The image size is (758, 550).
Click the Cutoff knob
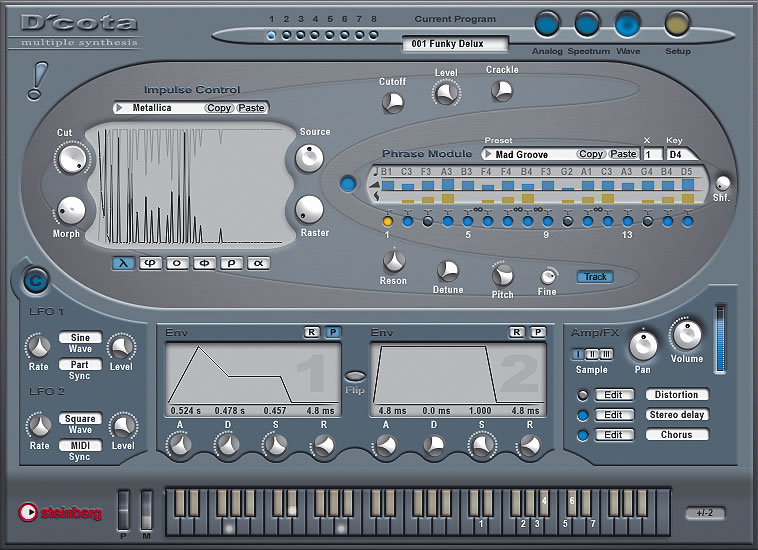point(393,102)
